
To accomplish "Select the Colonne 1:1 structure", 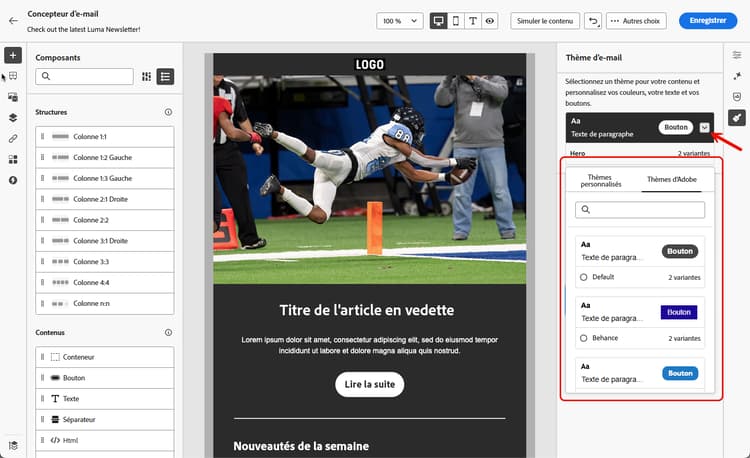I will [105, 137].
